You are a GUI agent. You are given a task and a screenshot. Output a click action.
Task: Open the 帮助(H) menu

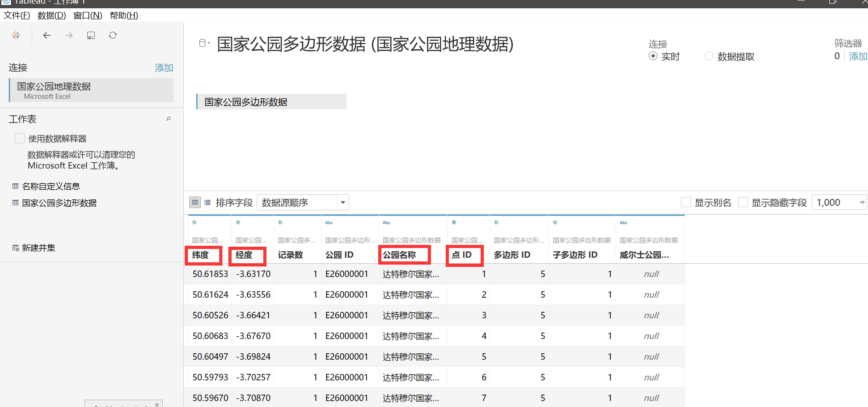[x=124, y=16]
